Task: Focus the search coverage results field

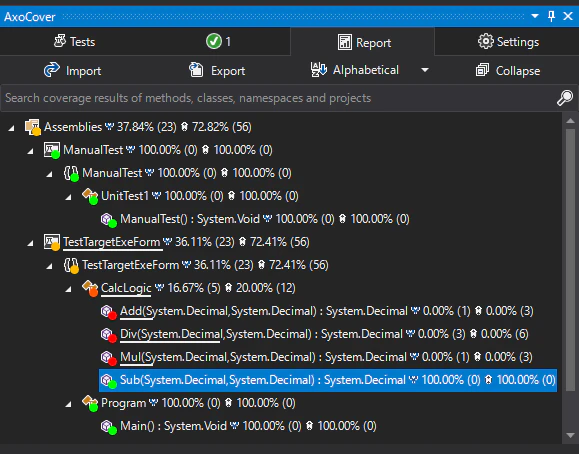Action: pos(277,98)
